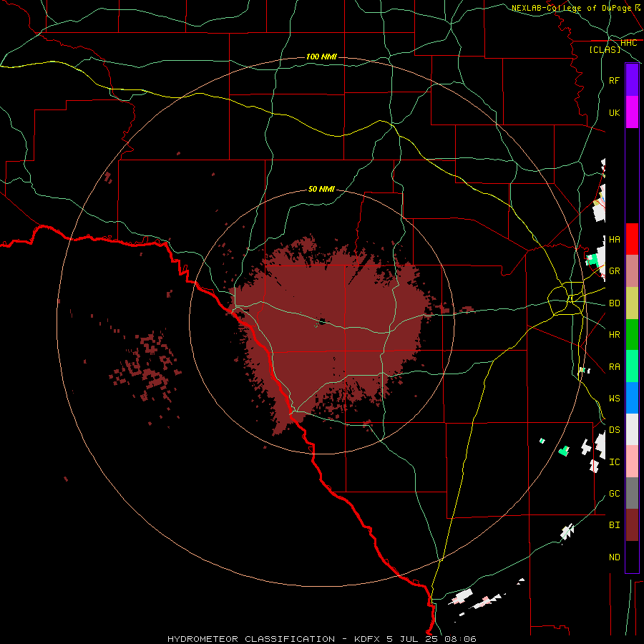The height and width of the screenshot is (644, 644).
Task: Click the BD legend label
Action: (614, 303)
